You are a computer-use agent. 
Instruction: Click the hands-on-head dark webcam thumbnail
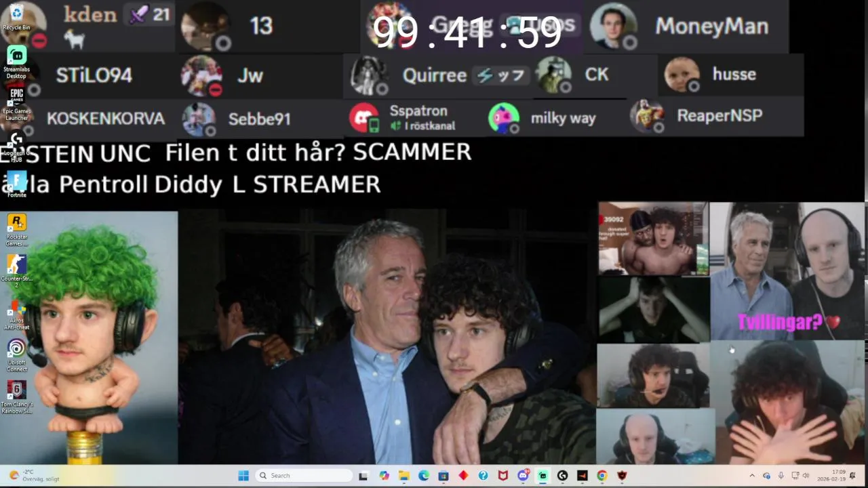click(653, 309)
